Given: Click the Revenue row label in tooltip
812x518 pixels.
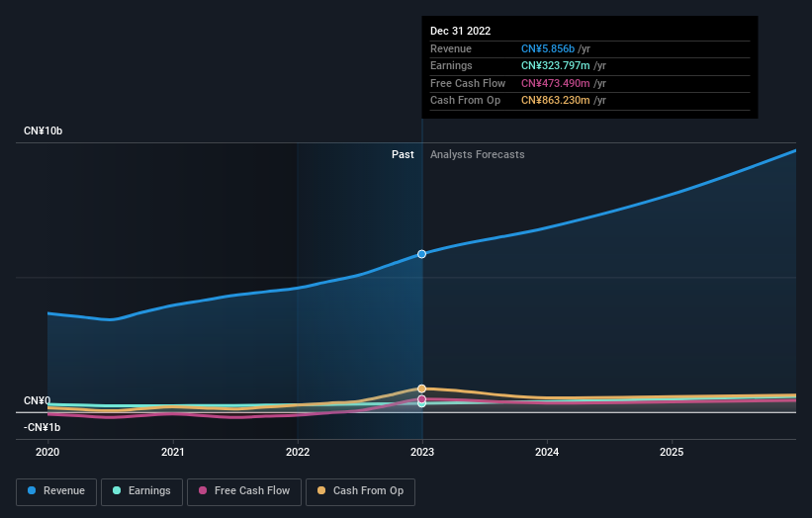Looking at the screenshot, I should (x=451, y=48).
